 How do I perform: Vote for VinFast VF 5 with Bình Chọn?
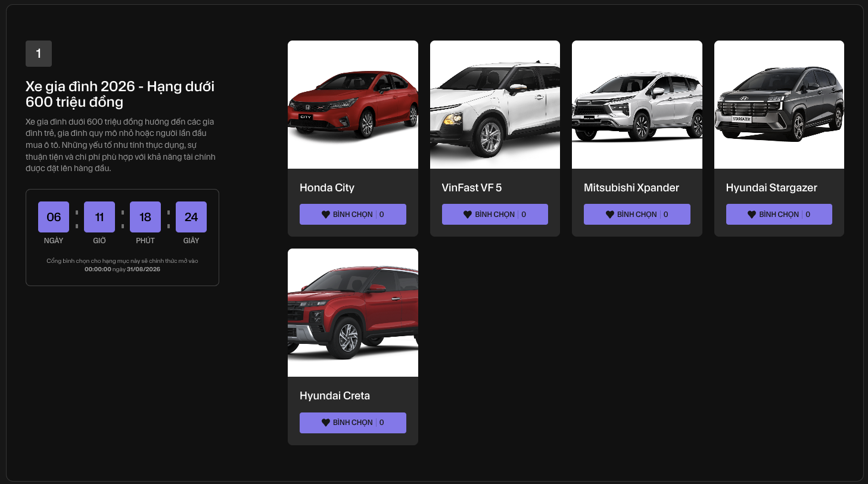click(495, 215)
